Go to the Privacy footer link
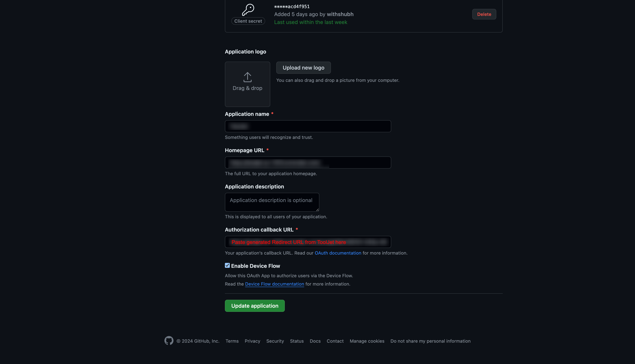 [x=252, y=341]
